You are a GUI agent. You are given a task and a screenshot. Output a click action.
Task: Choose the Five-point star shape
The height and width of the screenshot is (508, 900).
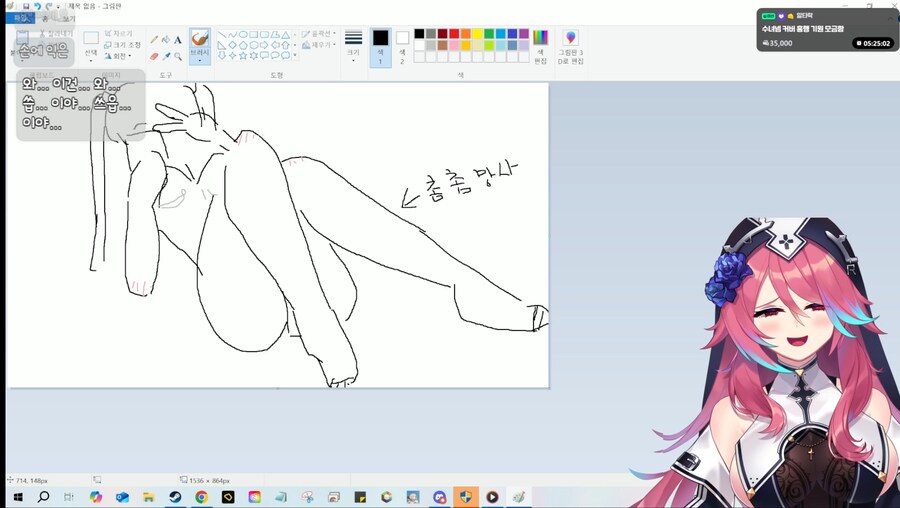(243, 56)
